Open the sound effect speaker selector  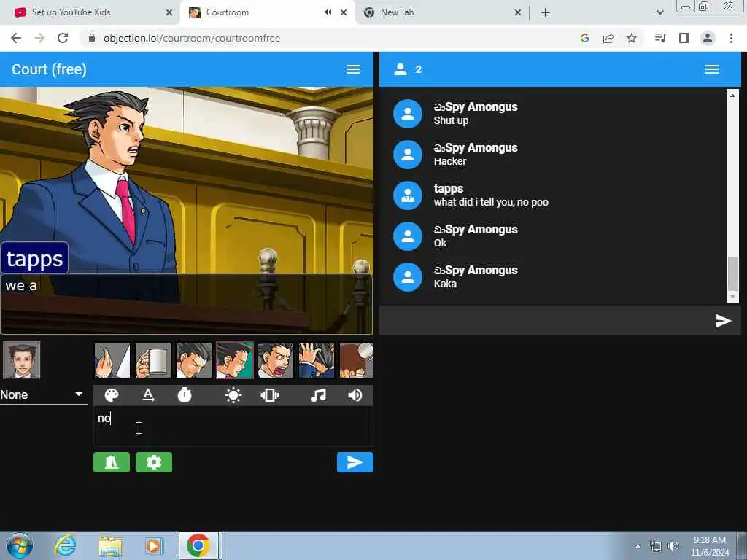coord(355,395)
